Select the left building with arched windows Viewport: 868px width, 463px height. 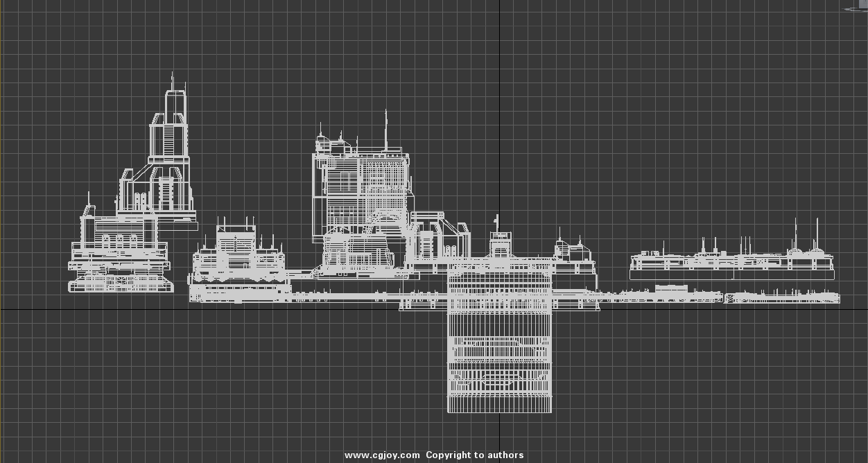click(115, 238)
